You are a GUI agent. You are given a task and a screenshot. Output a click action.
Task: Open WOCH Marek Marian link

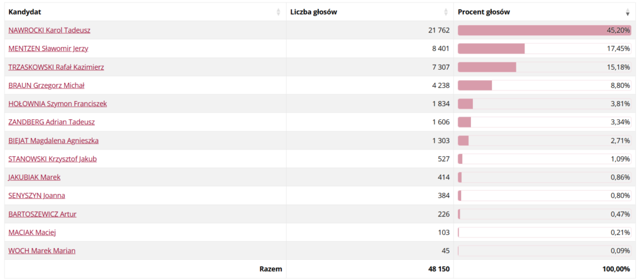click(42, 250)
